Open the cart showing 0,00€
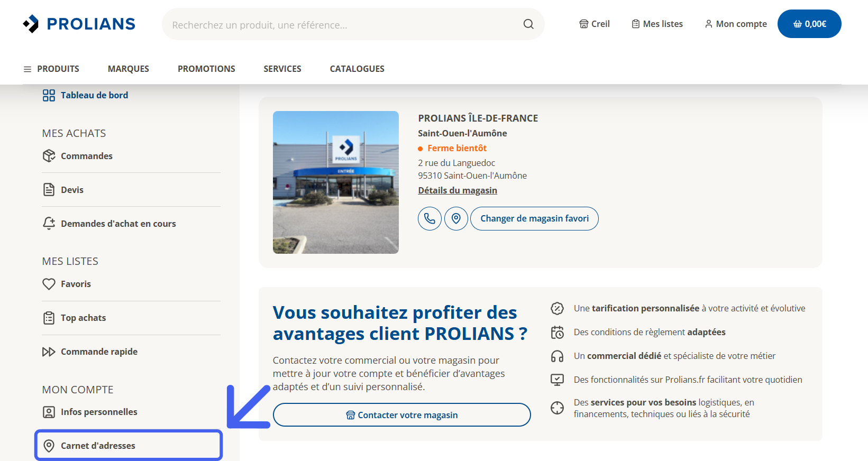 click(x=809, y=24)
